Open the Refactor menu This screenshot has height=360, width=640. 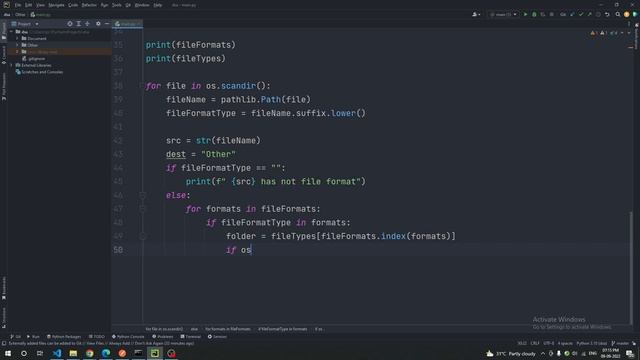(89, 5)
